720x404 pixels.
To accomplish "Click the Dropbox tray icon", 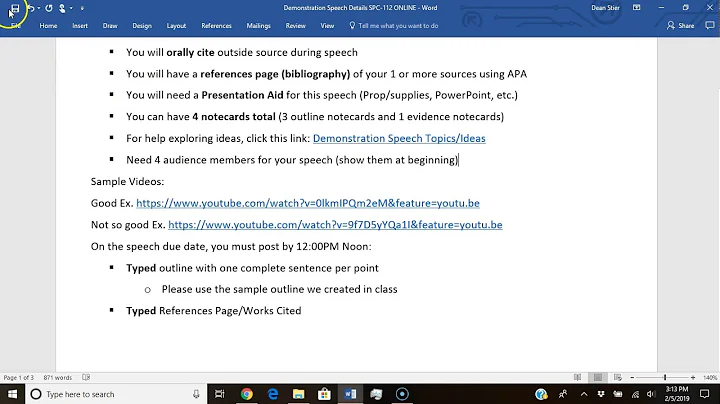I will 601,394.
